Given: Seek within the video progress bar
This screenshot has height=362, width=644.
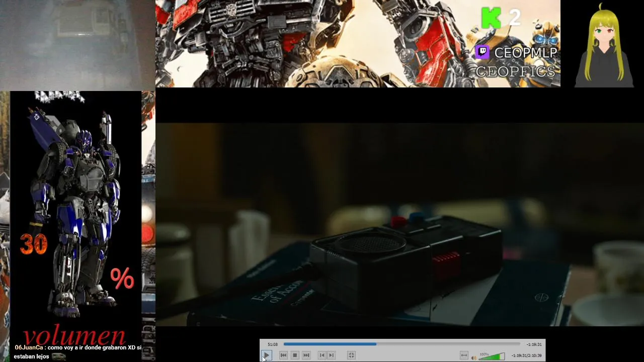Looking at the screenshot, I should (401, 344).
